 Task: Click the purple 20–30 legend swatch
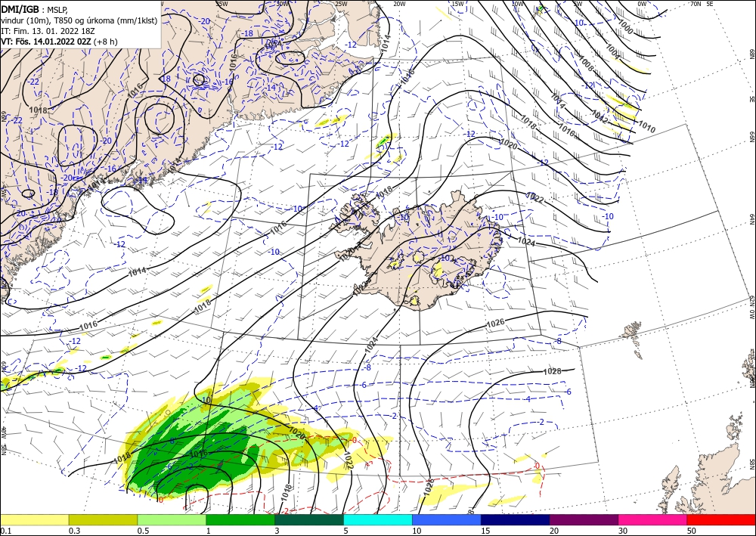coord(584,519)
